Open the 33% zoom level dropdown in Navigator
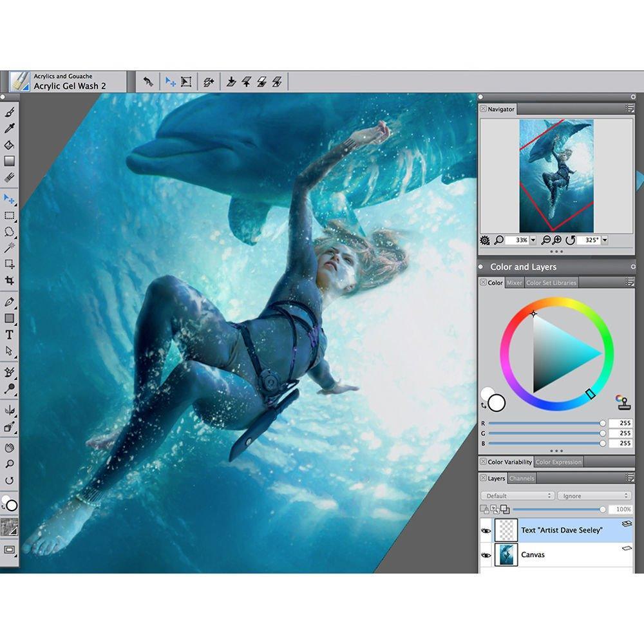Image resolution: width=644 pixels, height=644 pixels. point(533,240)
